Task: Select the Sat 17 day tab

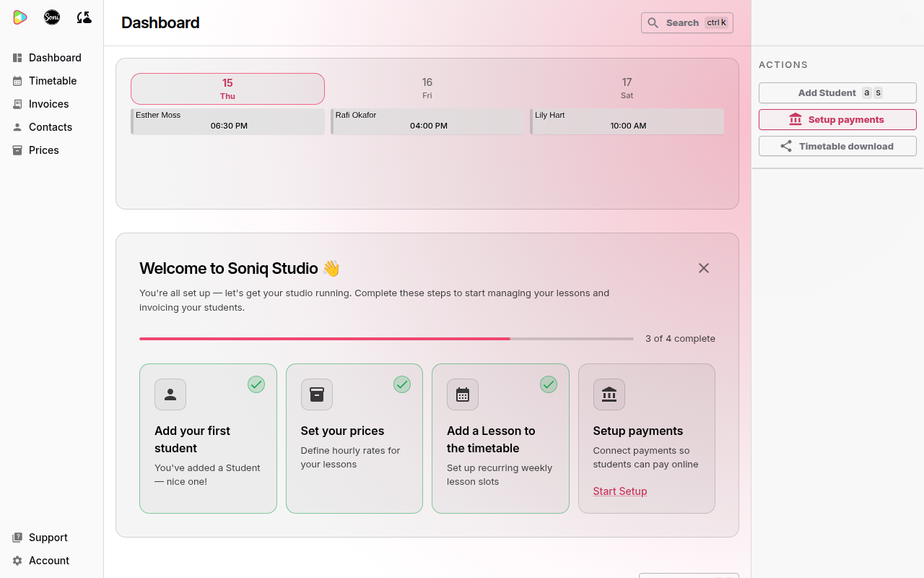Action: coord(627,88)
